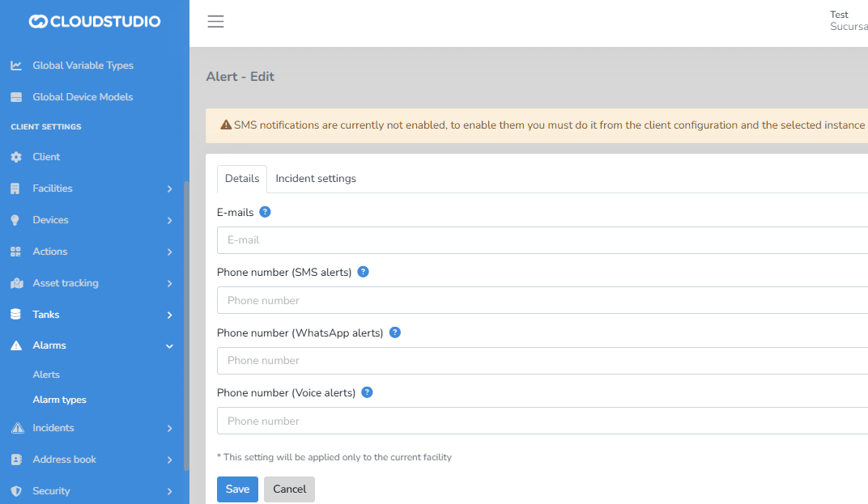Click the E-mail input field
This screenshot has height=504, width=868.
point(542,240)
